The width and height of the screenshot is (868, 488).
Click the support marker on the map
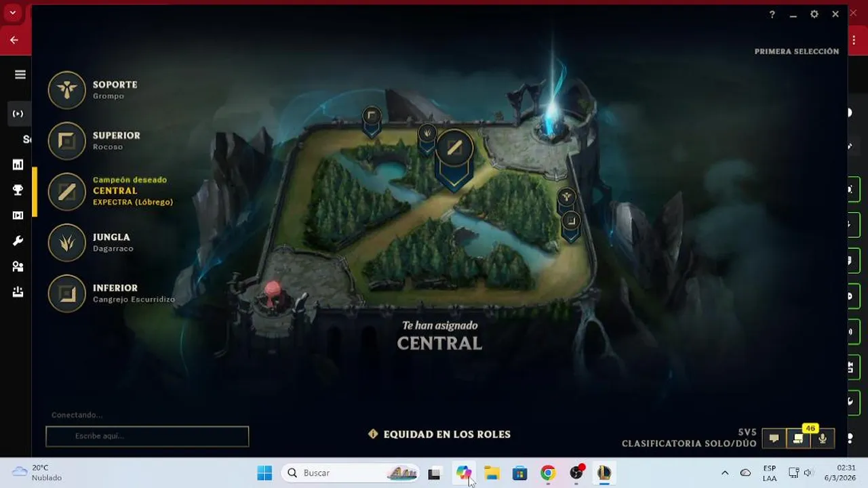(566, 197)
